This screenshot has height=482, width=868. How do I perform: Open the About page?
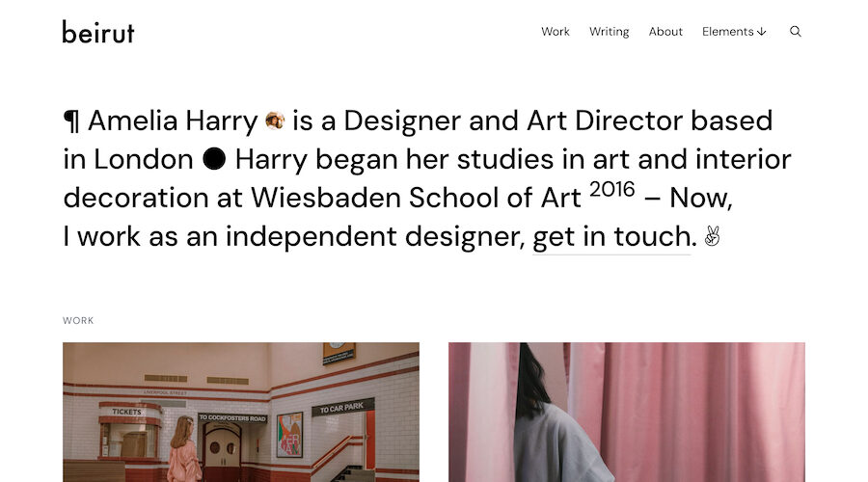coord(665,32)
